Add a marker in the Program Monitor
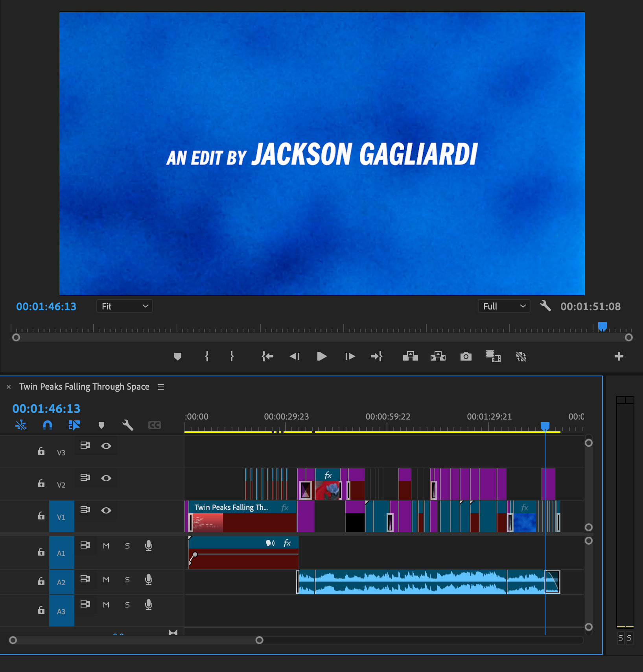This screenshot has height=672, width=643. [x=178, y=356]
